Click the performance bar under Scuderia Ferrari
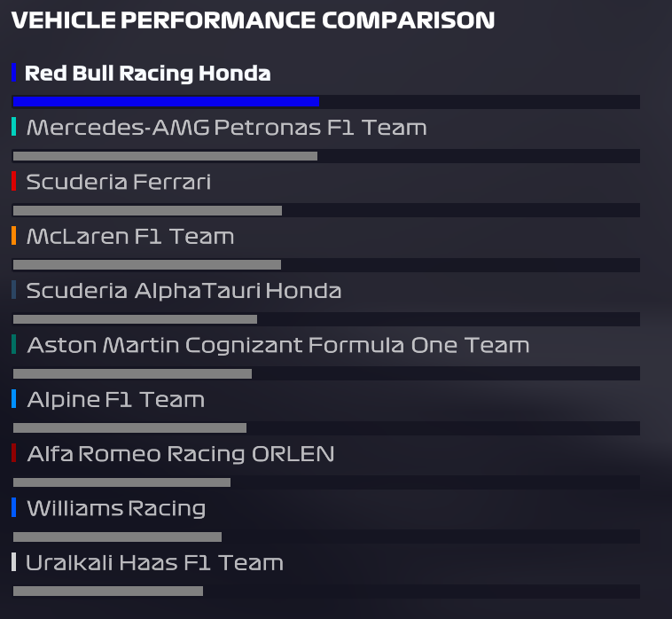This screenshot has width=672, height=619. [147, 211]
